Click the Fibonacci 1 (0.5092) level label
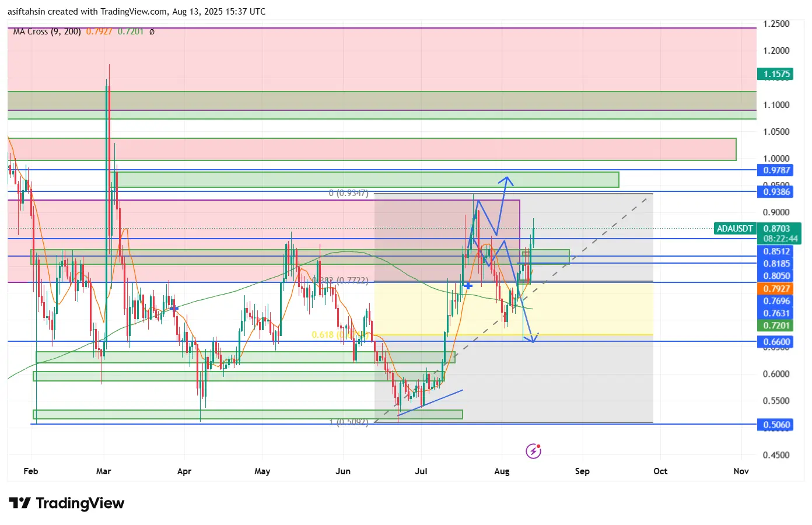 (348, 422)
